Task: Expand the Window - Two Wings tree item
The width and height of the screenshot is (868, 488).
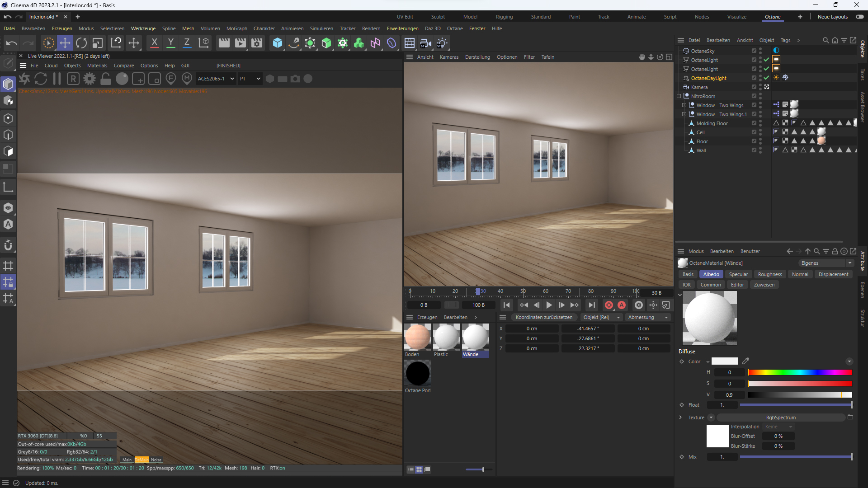Action: 684,105
